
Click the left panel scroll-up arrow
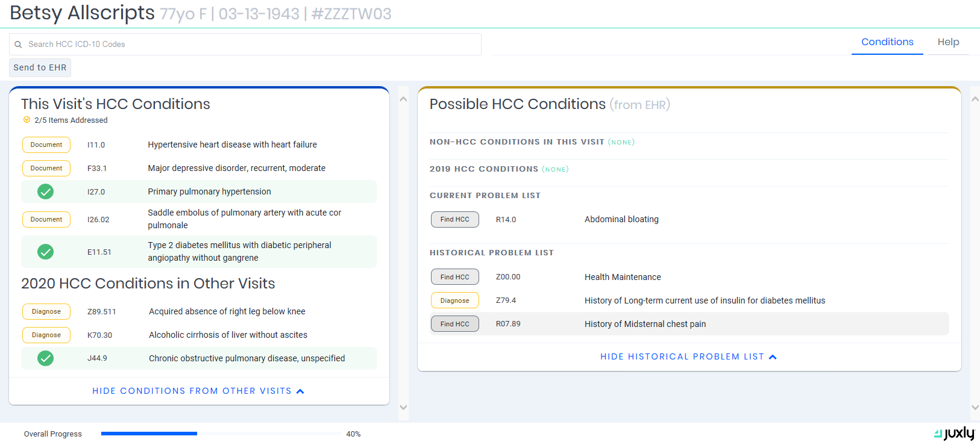(403, 99)
